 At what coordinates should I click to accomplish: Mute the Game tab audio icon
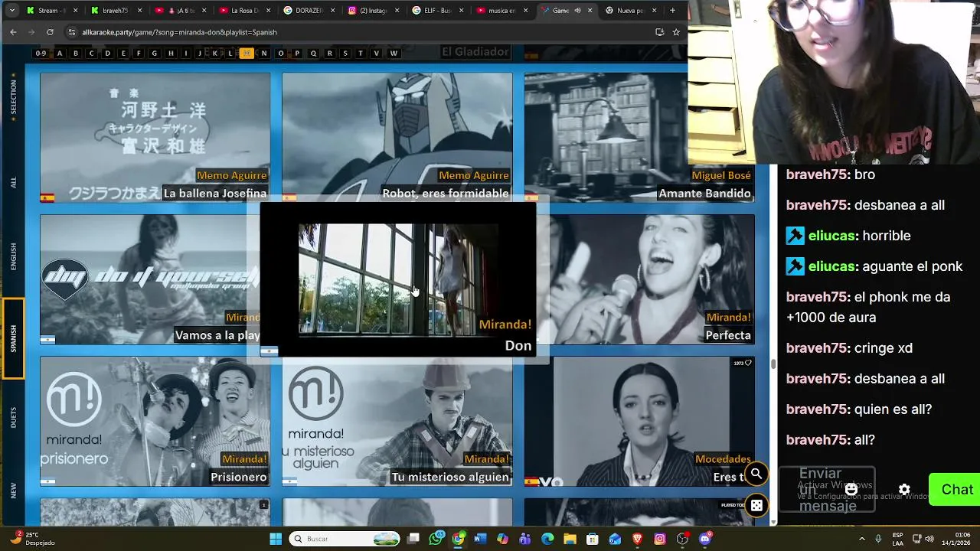578,11
